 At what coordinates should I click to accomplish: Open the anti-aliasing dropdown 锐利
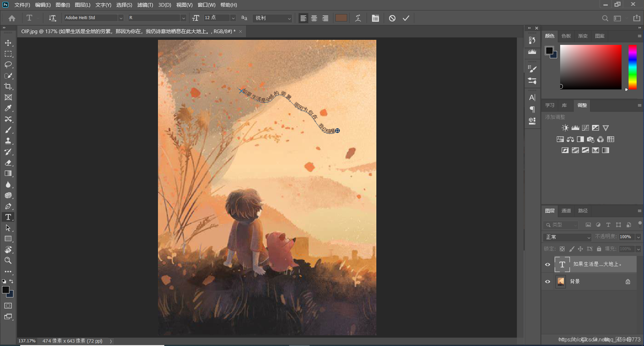273,18
